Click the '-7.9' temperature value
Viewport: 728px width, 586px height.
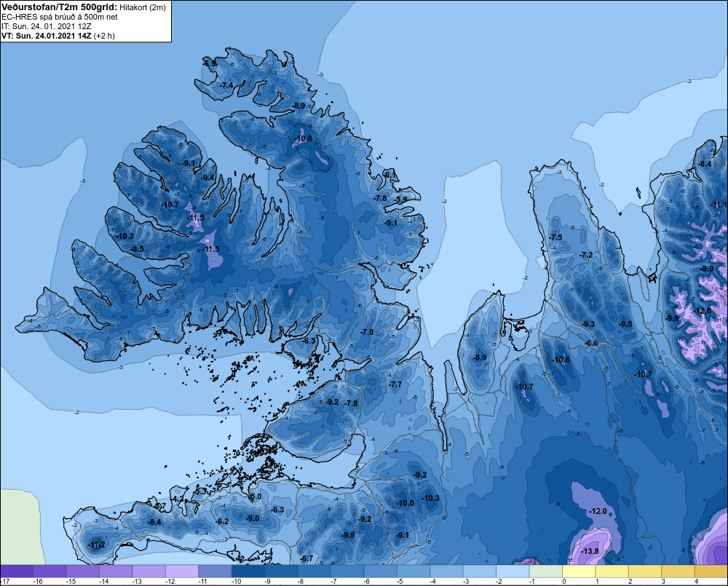367,332
